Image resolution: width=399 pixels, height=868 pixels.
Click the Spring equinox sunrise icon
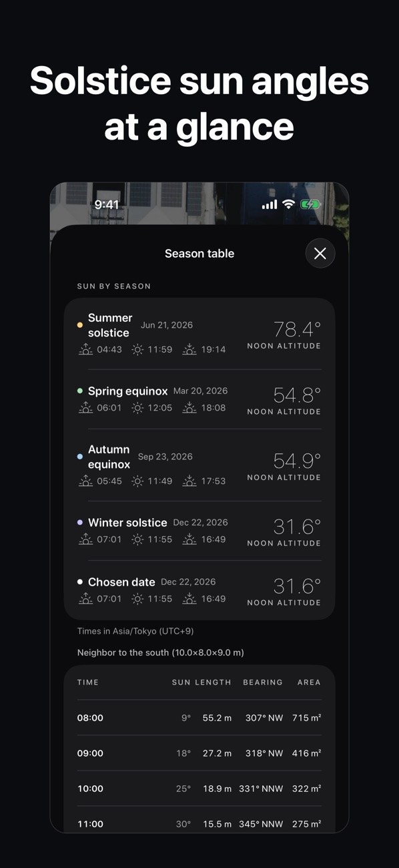click(85, 408)
